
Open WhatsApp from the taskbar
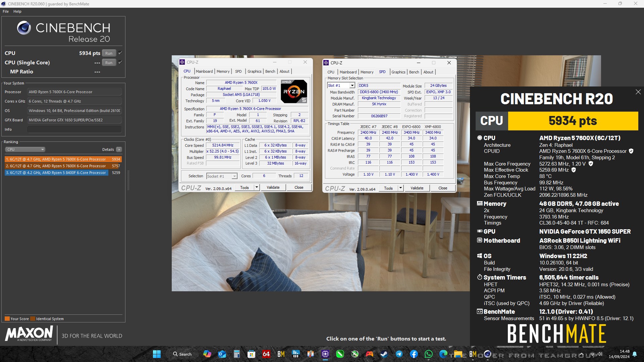pyautogui.click(x=428, y=354)
